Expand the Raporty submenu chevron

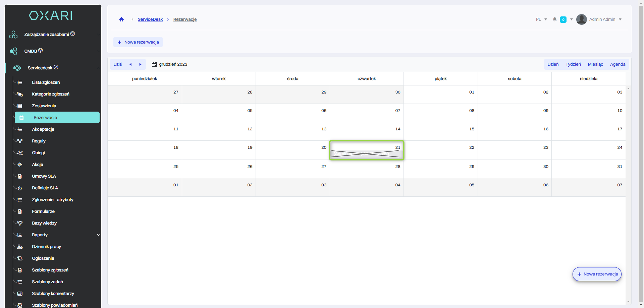pyautogui.click(x=98, y=235)
